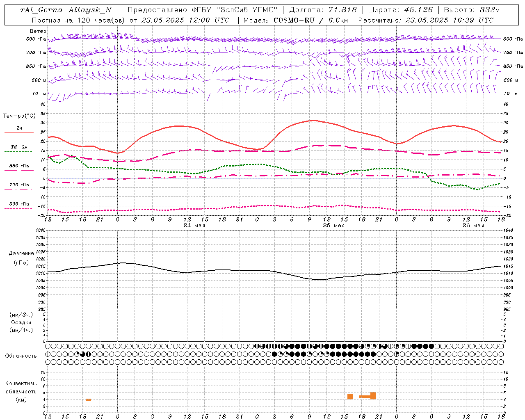Click the Ветер section label

click(38, 31)
